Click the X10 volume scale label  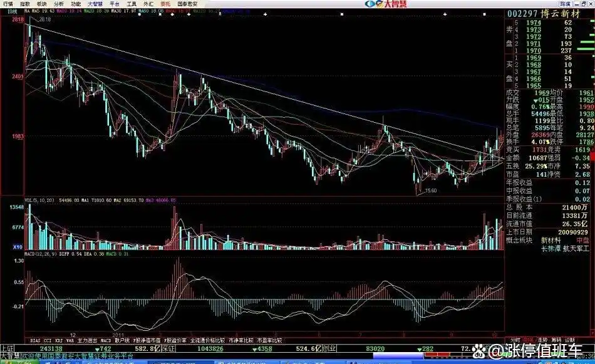18,247
